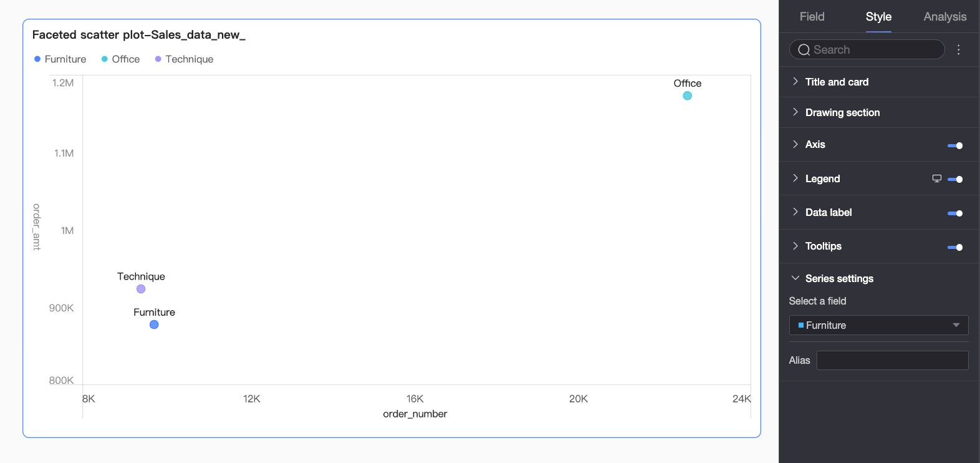Click the order_number axis title
Screen dimensions: 980x463
click(415, 414)
